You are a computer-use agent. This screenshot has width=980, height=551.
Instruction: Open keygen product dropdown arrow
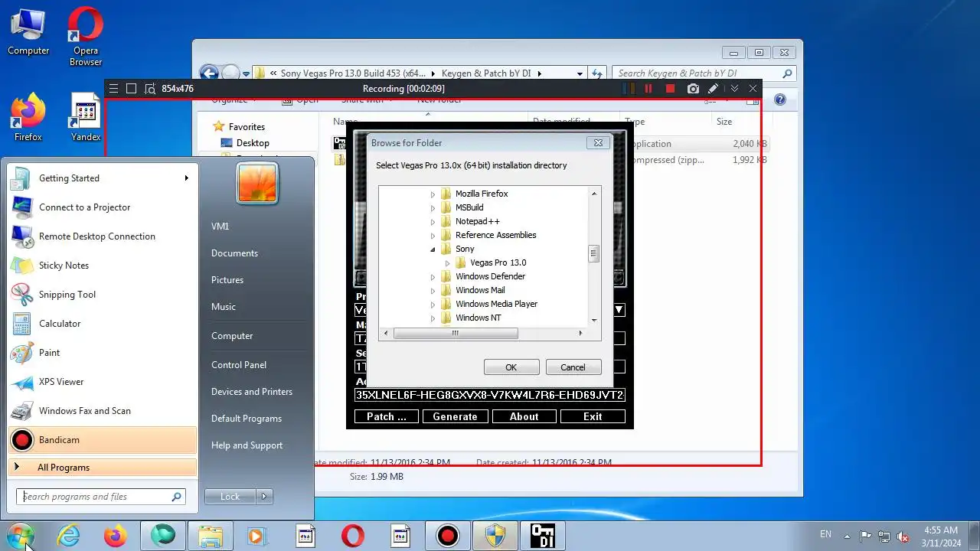pyautogui.click(x=619, y=310)
